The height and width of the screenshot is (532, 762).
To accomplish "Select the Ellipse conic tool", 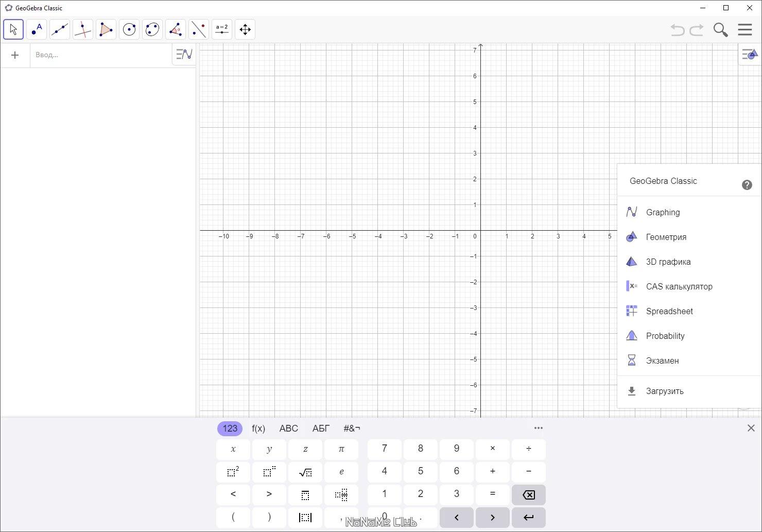I will pyautogui.click(x=152, y=29).
